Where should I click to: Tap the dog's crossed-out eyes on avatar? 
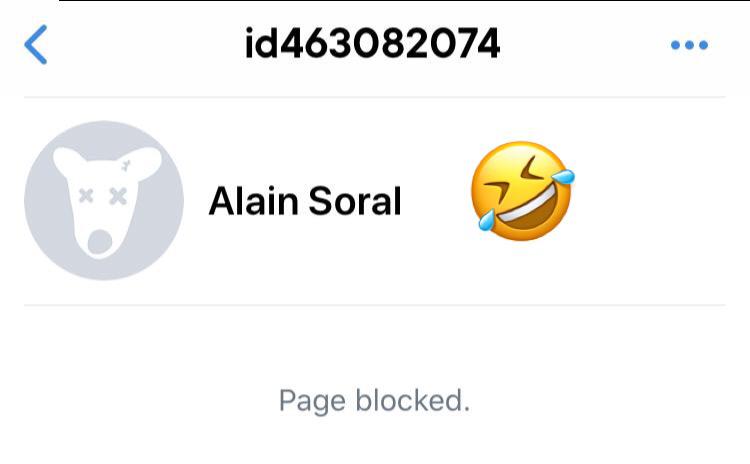click(x=102, y=196)
